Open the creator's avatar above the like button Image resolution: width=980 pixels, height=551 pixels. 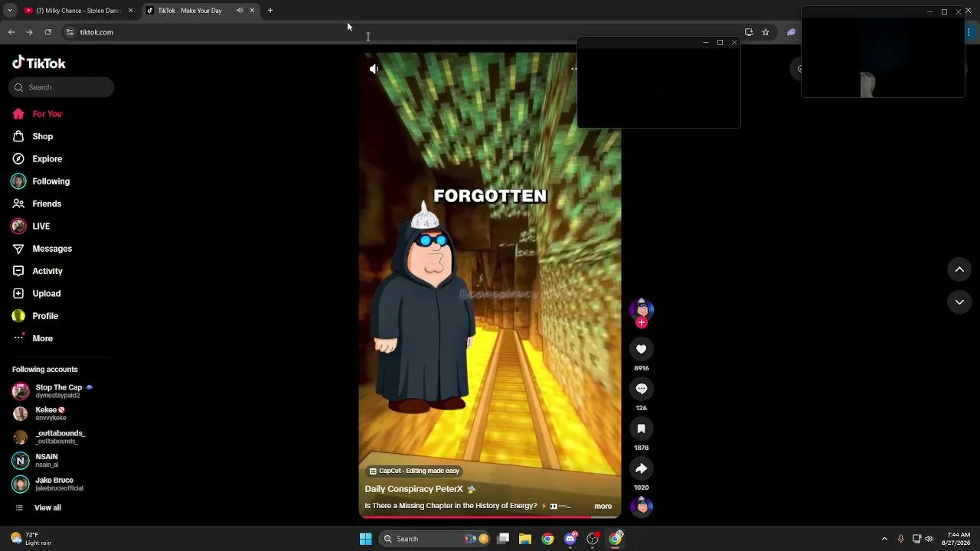point(642,308)
